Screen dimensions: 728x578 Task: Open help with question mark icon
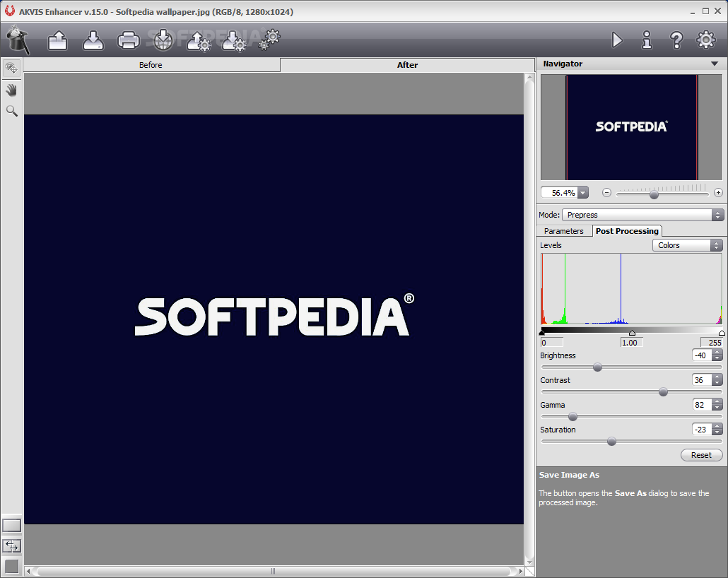pyautogui.click(x=676, y=40)
